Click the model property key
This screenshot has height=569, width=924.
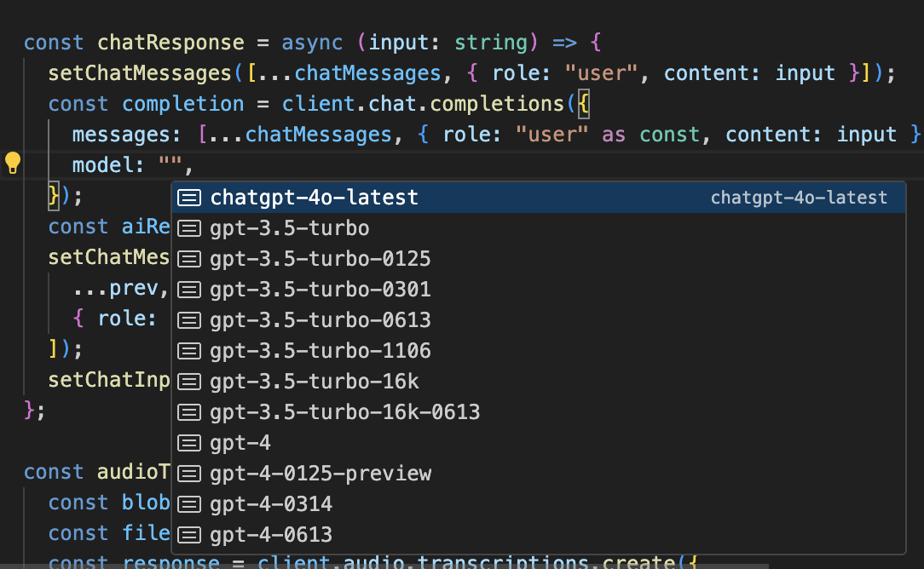point(102,165)
